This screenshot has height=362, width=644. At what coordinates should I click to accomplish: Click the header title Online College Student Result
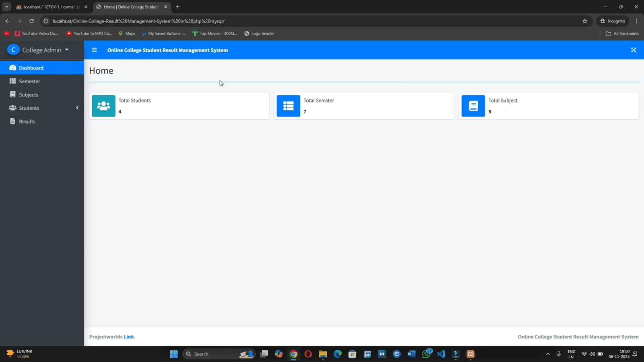(x=167, y=50)
